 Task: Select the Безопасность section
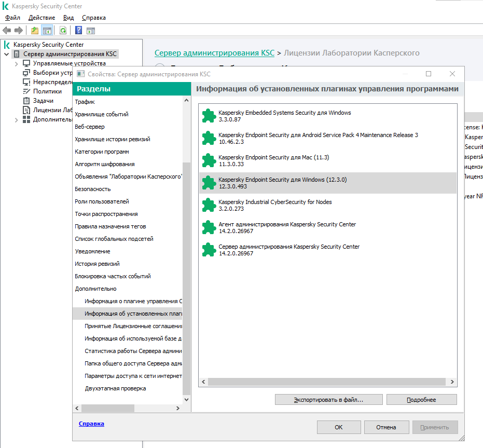(x=128, y=189)
